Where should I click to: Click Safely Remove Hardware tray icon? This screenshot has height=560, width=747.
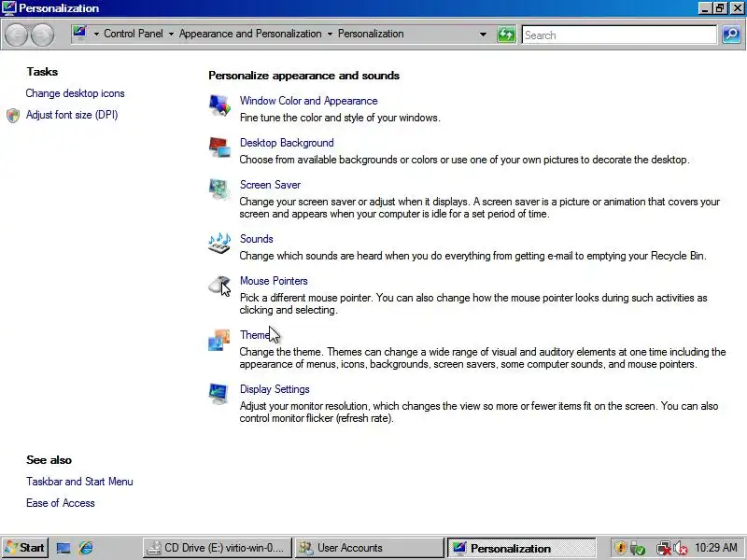638,549
